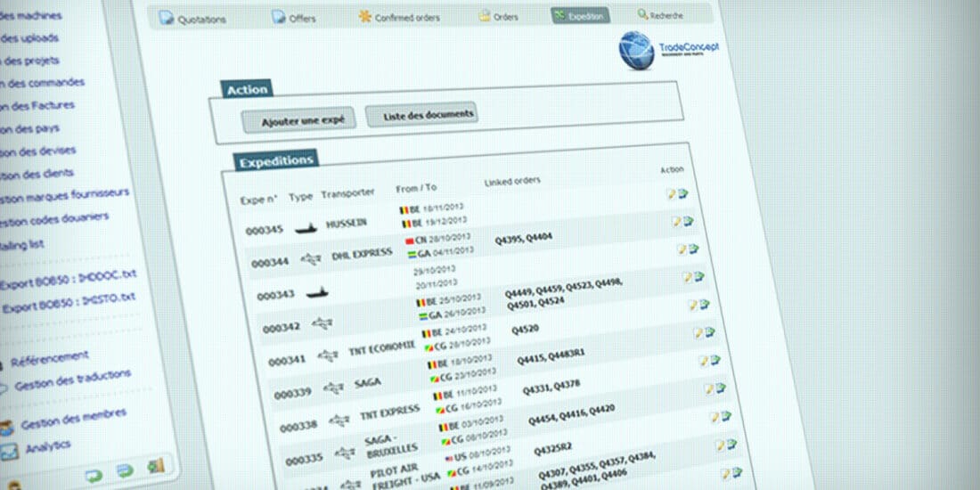
Task: Open the des uploads sidebar link
Action: tap(29, 38)
